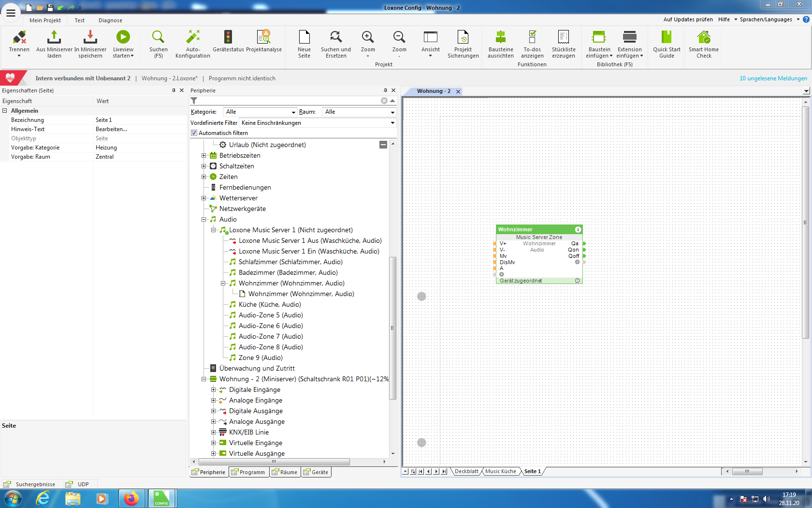
Task: Open Firefox from the taskbar
Action: pos(131,498)
